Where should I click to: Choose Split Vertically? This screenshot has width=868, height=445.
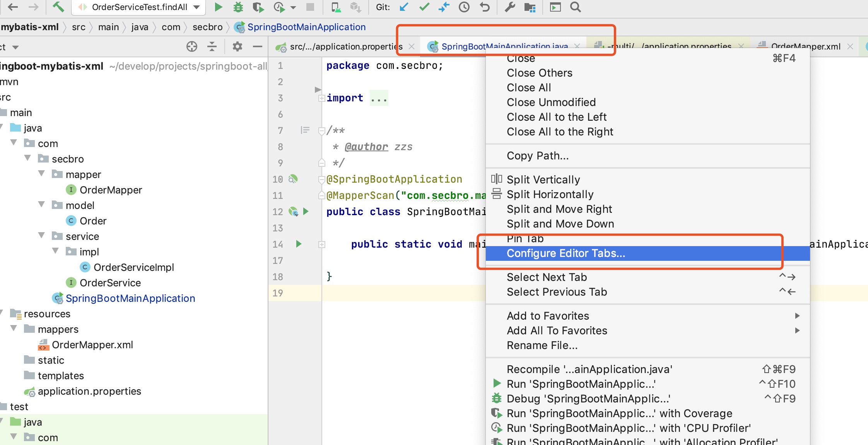[x=648, y=180]
